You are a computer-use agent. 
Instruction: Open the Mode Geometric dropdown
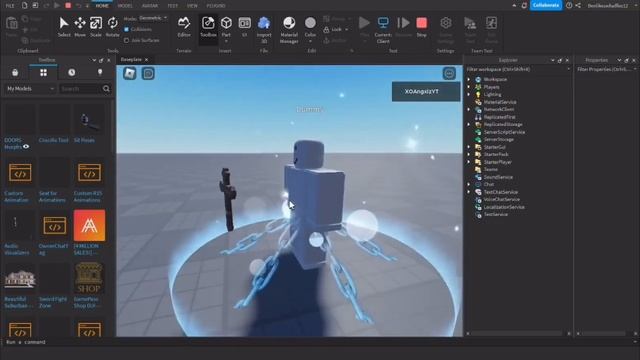click(153, 18)
